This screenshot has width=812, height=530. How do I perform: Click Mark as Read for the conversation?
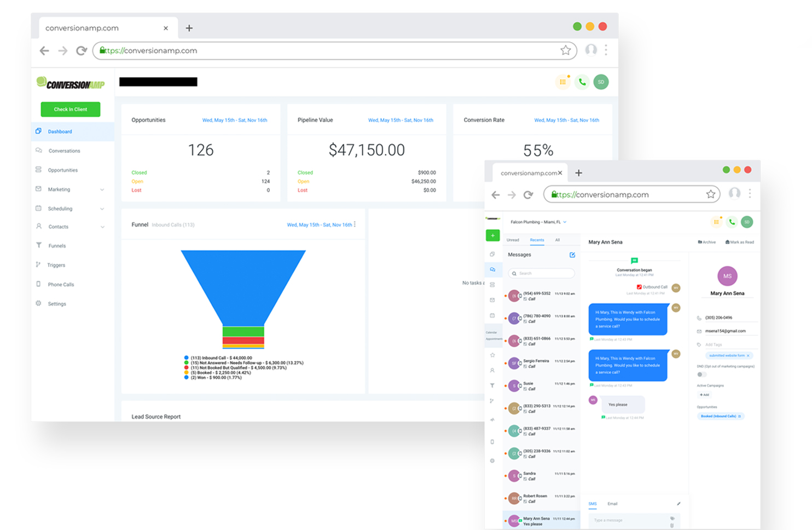pyautogui.click(x=739, y=242)
